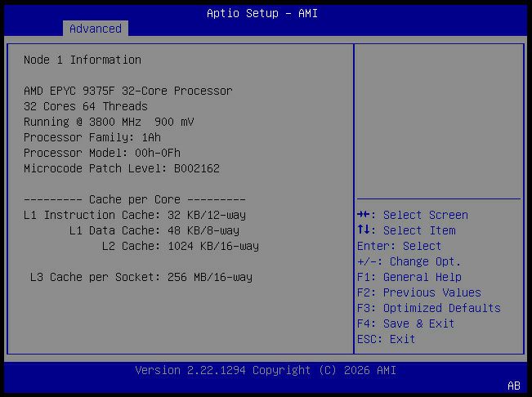The width and height of the screenshot is (532, 397).
Task: Select the Advanced tab
Action: coord(96,29)
